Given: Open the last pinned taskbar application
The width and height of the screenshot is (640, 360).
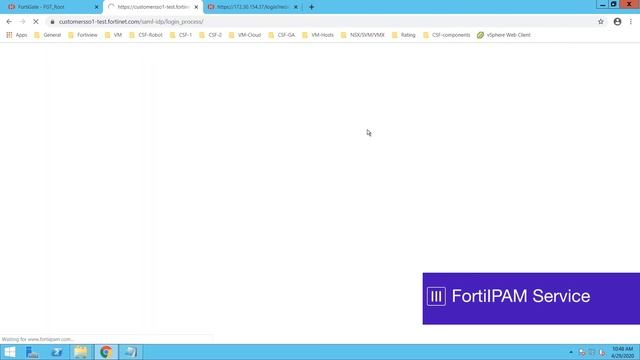Looking at the screenshot, I should tap(131, 352).
